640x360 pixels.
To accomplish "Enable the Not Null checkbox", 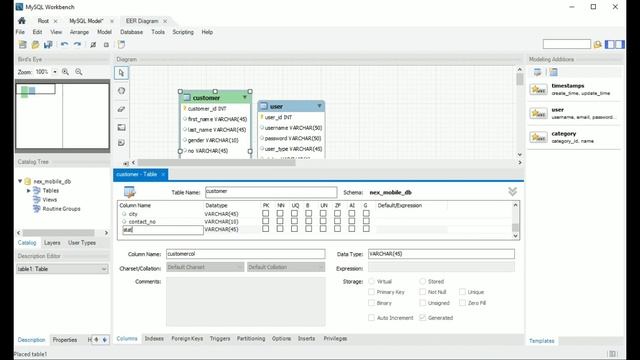I will [x=422, y=292].
